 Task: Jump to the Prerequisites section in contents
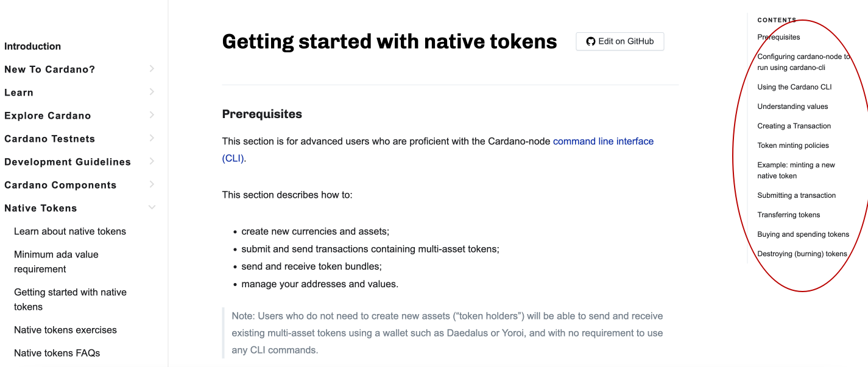click(x=778, y=37)
